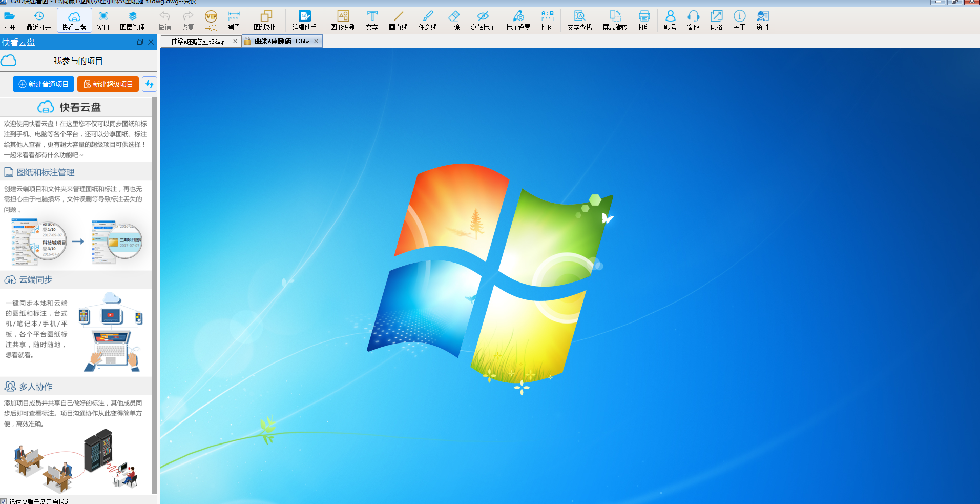Click 新建普通项目 button
The image size is (980, 504).
pos(44,84)
